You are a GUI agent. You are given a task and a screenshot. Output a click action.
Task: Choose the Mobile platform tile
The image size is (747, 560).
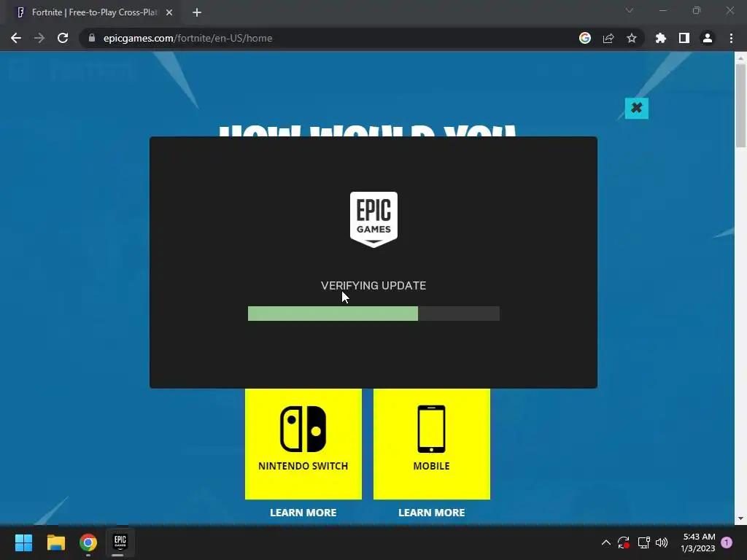point(432,444)
